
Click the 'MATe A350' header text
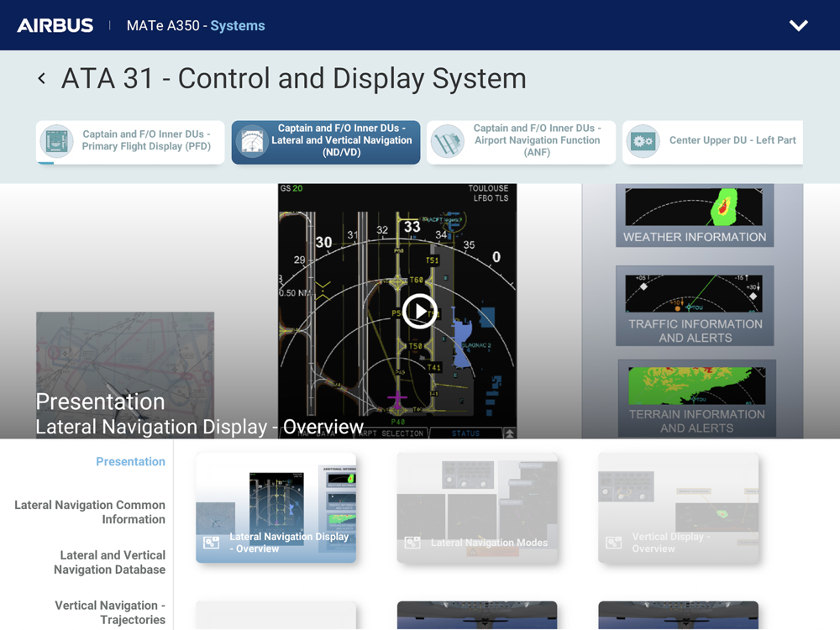[x=163, y=26]
